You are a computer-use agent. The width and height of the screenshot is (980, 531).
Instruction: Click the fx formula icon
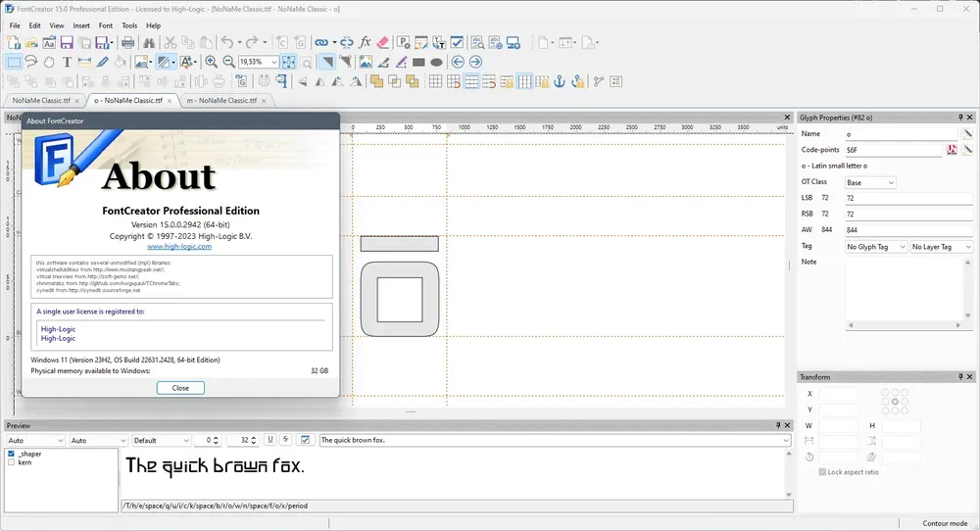coord(365,42)
